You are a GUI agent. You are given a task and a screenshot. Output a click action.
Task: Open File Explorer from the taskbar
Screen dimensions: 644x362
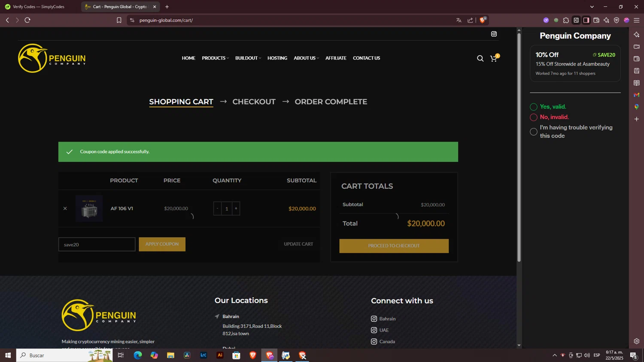[171, 355]
